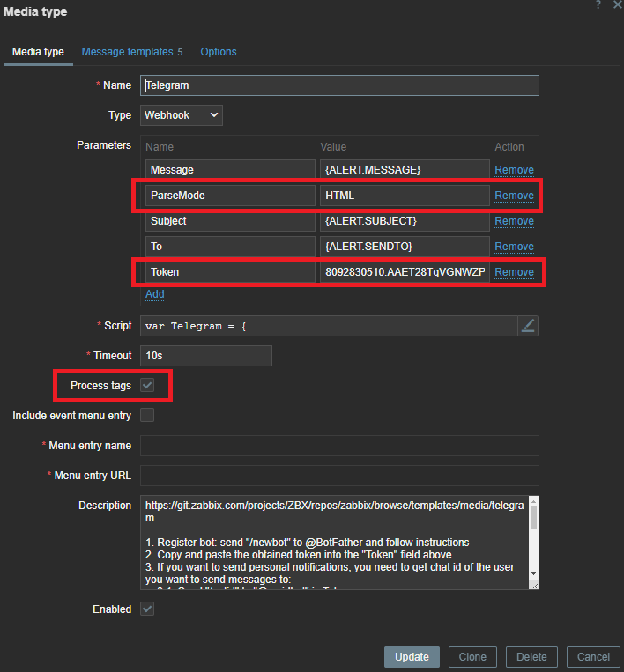Select the Token parameter name field

coord(230,272)
